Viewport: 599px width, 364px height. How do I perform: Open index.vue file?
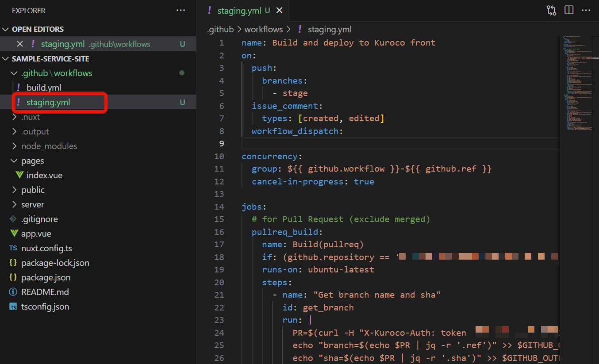click(x=44, y=175)
